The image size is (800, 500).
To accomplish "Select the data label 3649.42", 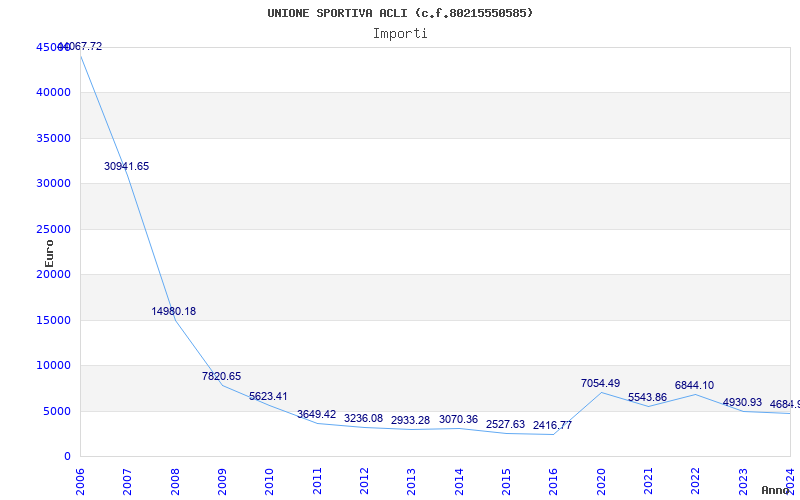I will [316, 414].
